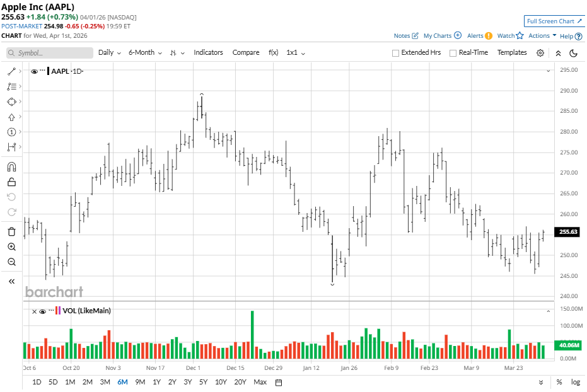587x392 pixels.
Task: Open the Compare menu
Action: point(246,52)
